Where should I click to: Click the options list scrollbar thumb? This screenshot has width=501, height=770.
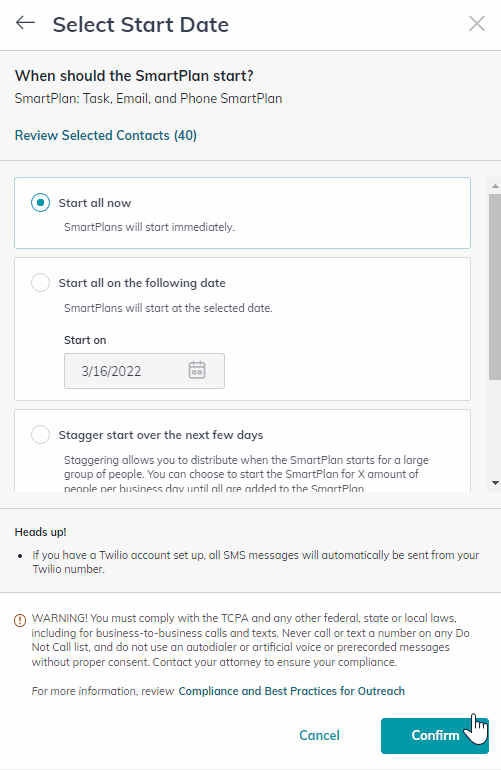pos(495,287)
